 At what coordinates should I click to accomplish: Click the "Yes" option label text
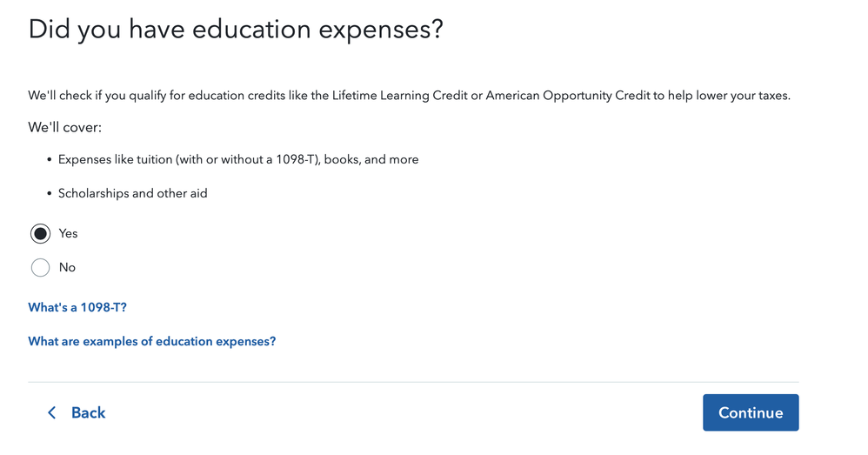click(x=68, y=233)
